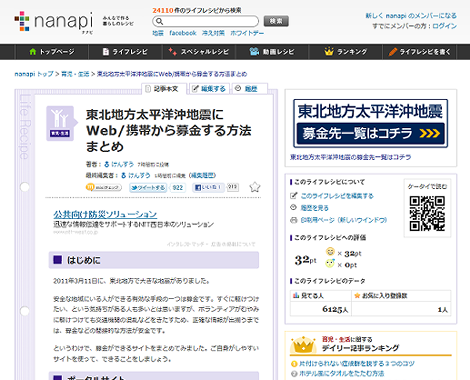Open the 地震 suggested keyword link
Screen dimensions: 470x380
click(158, 33)
